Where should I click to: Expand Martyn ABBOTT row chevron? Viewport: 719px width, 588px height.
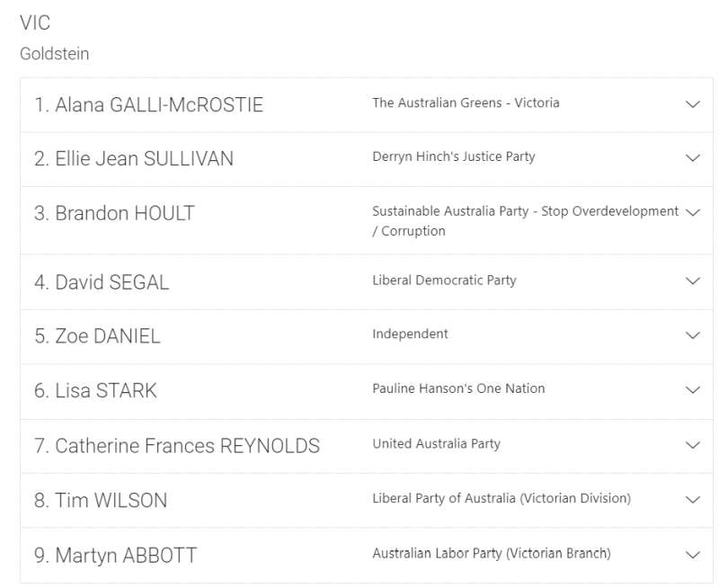click(x=692, y=555)
